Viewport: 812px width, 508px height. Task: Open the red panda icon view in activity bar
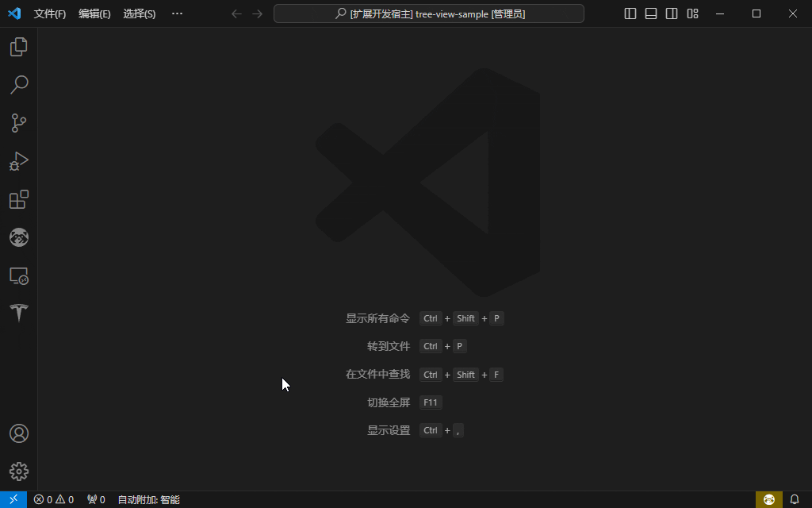coord(19,237)
